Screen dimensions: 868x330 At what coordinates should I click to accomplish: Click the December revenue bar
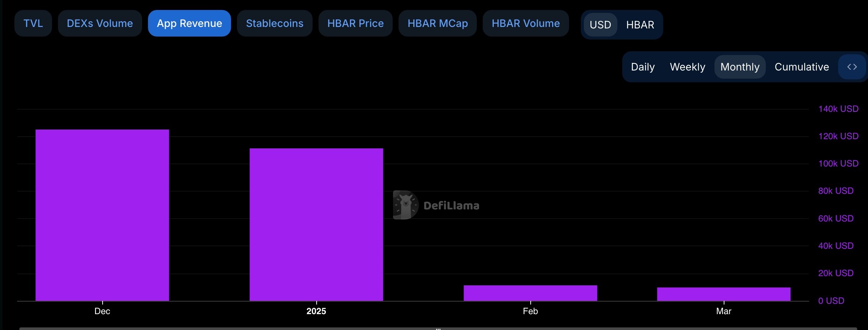click(x=102, y=215)
